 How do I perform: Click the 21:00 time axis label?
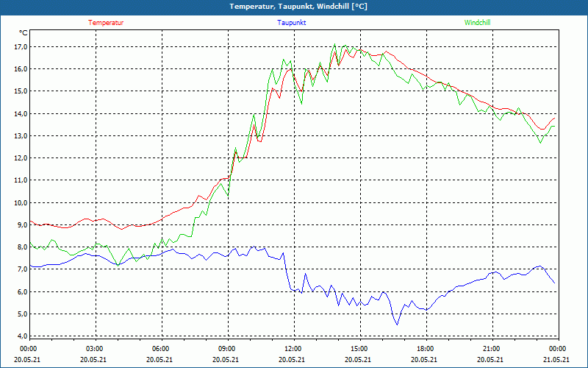[x=492, y=349]
